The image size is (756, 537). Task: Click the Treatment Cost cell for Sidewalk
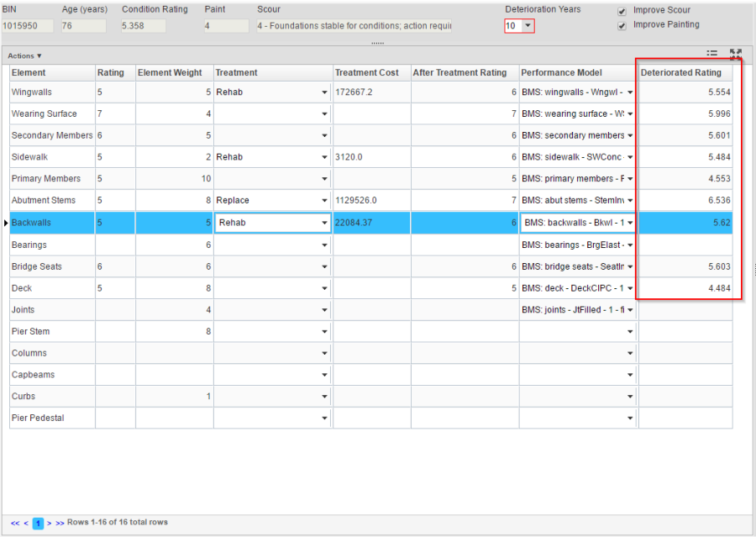pyautogui.click(x=371, y=157)
